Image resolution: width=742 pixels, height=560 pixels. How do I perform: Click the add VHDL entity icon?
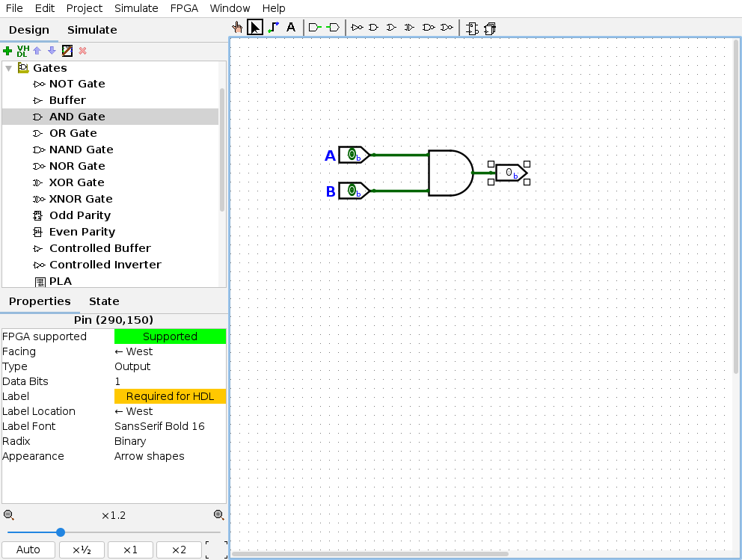pos(22,51)
